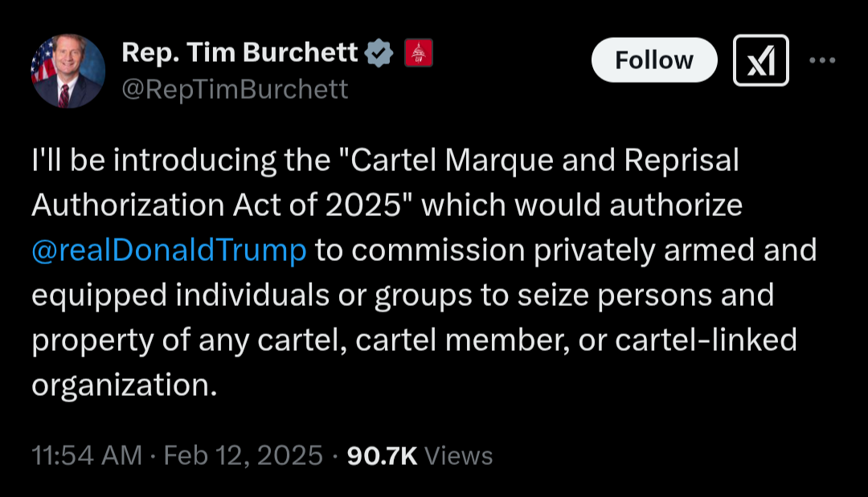This screenshot has height=497, width=868.
Task: Open the @RepTimBurchett handle
Action: click(x=235, y=89)
